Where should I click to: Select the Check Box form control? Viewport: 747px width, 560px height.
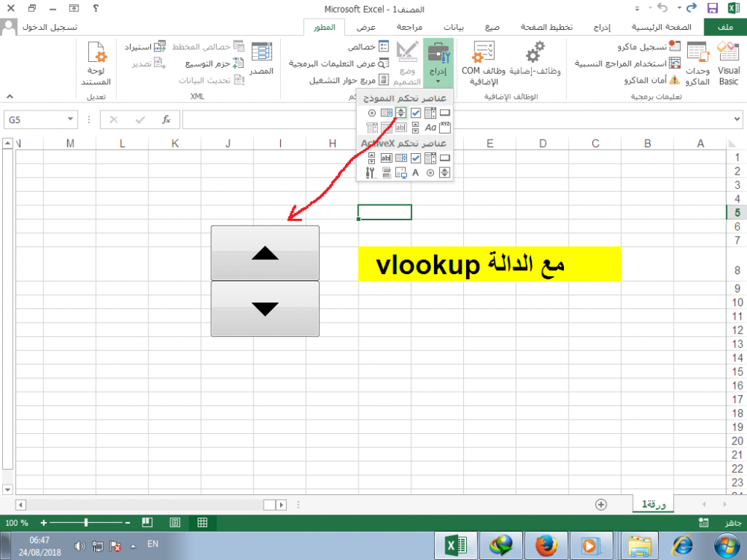pyautogui.click(x=416, y=113)
